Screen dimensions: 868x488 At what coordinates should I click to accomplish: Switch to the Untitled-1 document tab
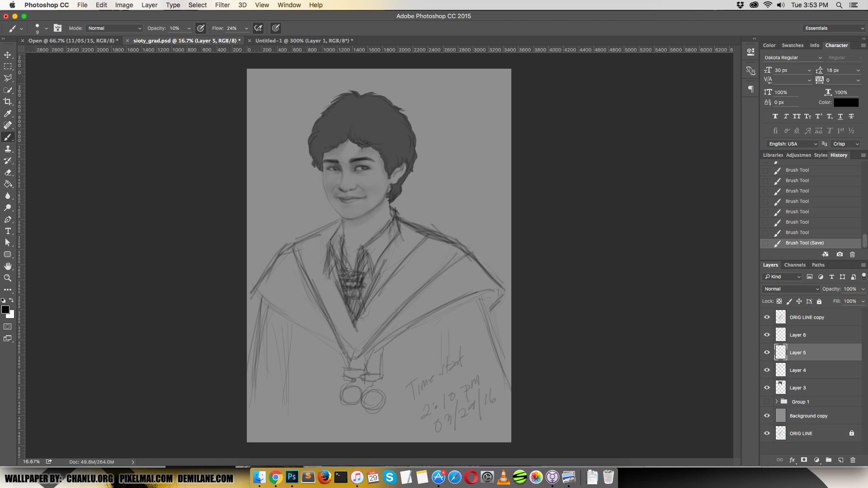coord(304,41)
